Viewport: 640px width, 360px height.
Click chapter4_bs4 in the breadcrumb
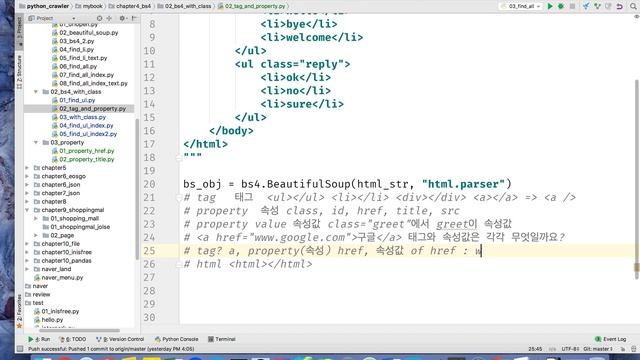tap(130, 6)
